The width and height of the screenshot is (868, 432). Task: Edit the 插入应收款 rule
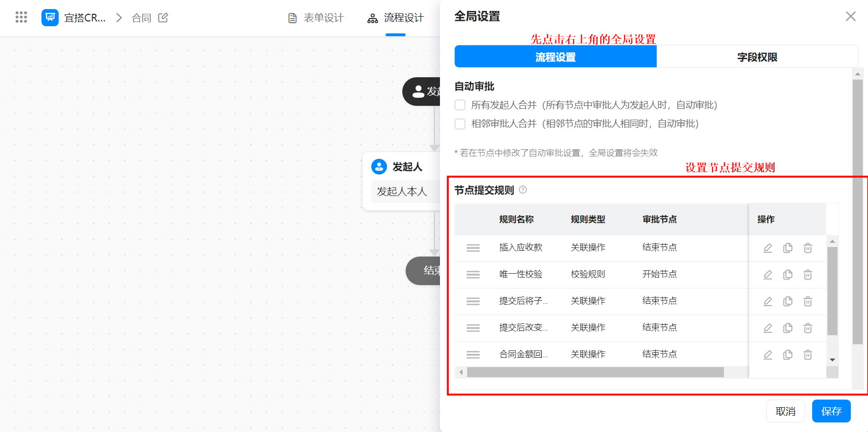pos(767,248)
